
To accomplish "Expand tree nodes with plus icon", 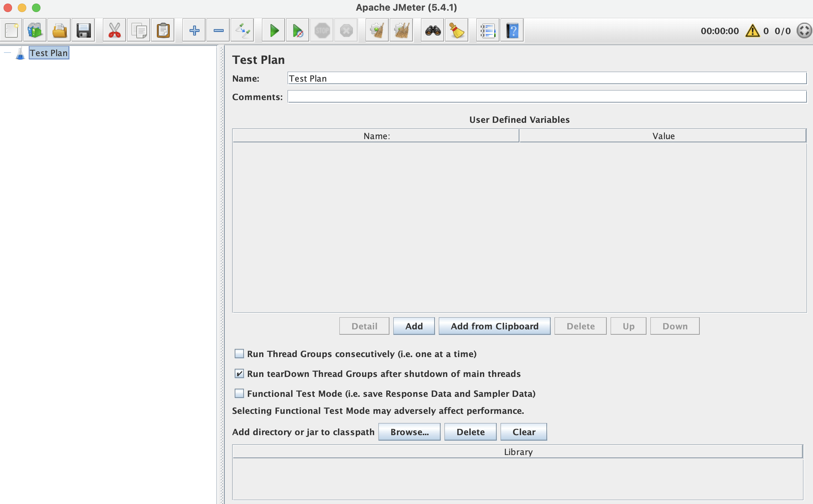I will pos(194,31).
